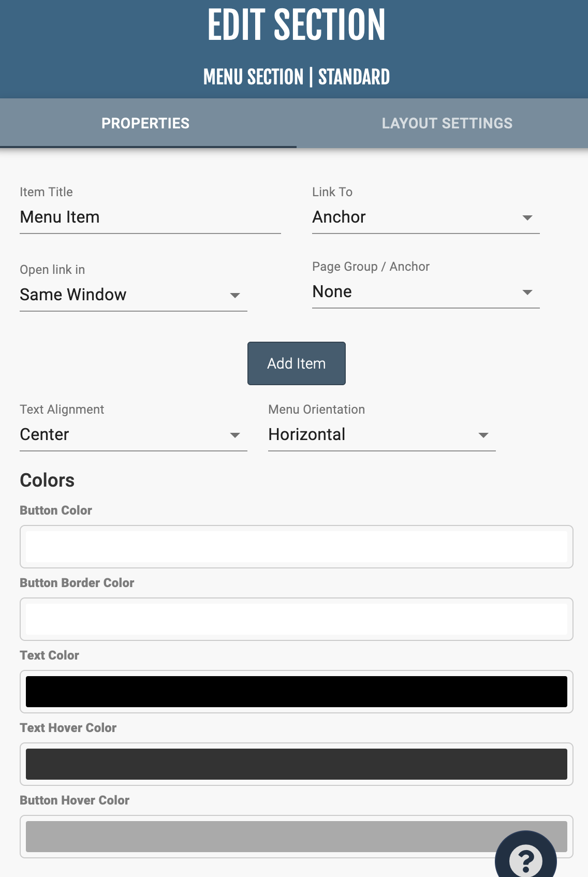Expand the Text Alignment dropdown

133,435
